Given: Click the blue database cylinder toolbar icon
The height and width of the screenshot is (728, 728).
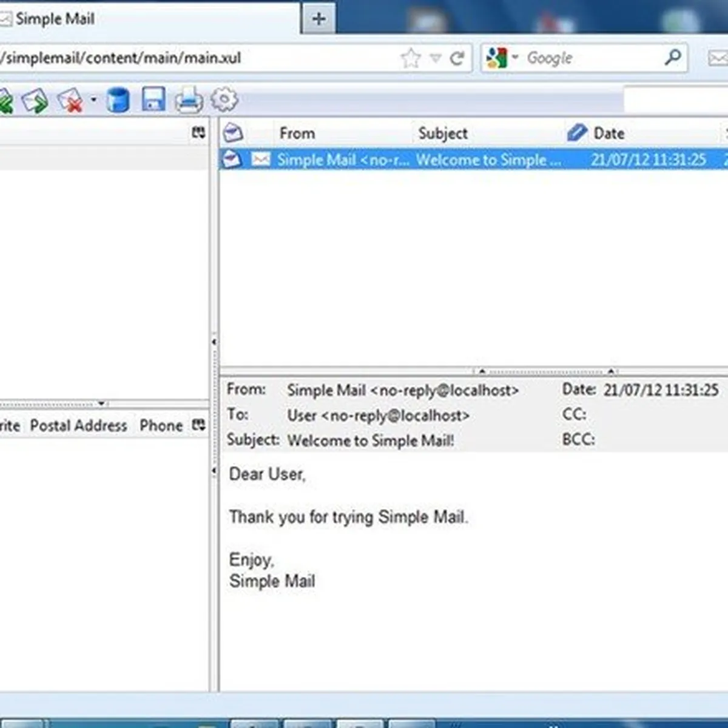Looking at the screenshot, I should tap(118, 99).
